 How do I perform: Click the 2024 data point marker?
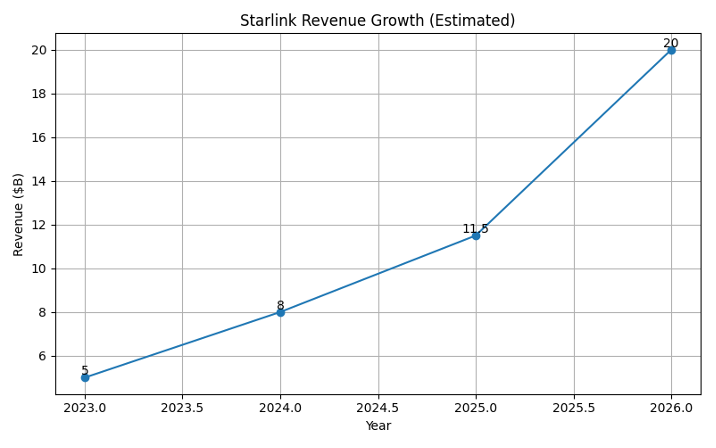point(280,312)
